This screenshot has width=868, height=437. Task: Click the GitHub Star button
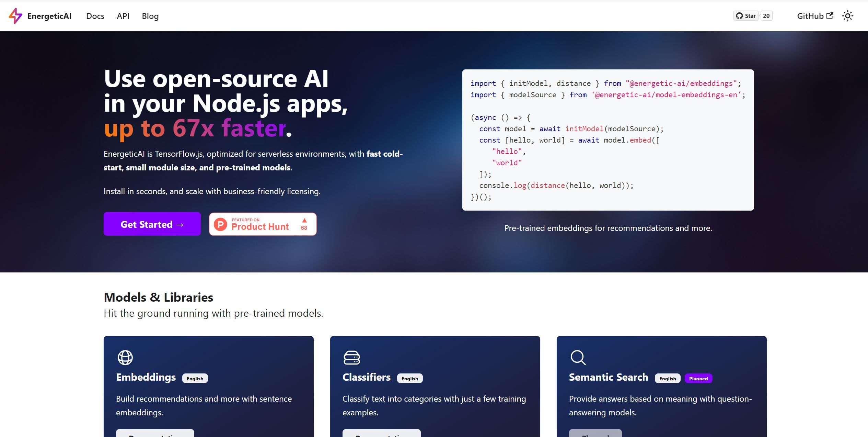(x=746, y=16)
